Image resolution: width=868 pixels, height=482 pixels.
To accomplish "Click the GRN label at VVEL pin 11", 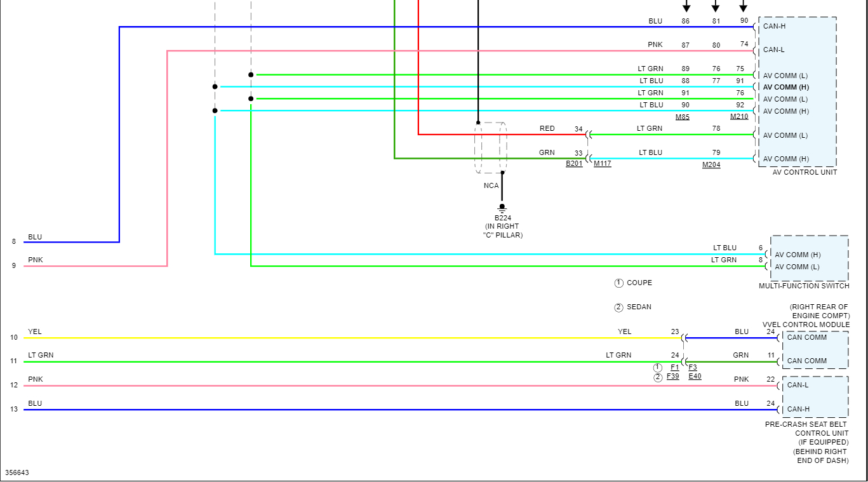I will coord(741,356).
